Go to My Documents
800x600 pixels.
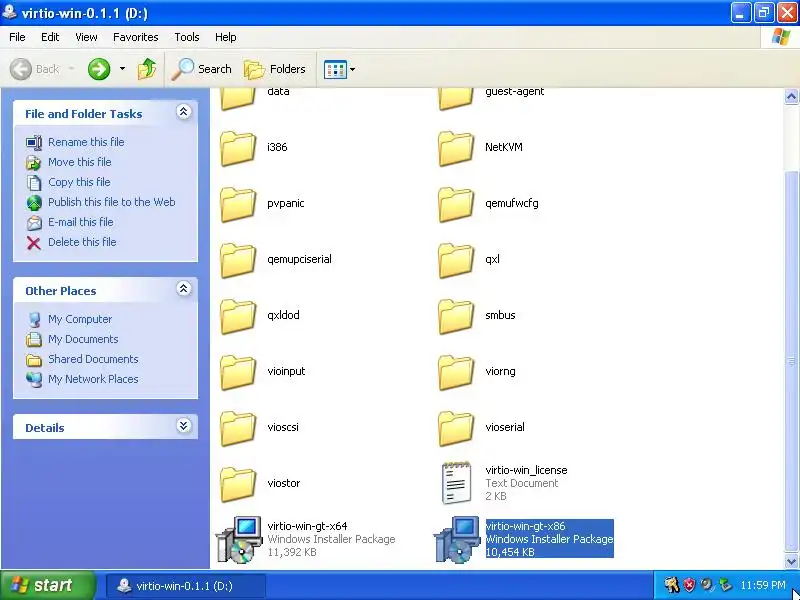(x=83, y=339)
